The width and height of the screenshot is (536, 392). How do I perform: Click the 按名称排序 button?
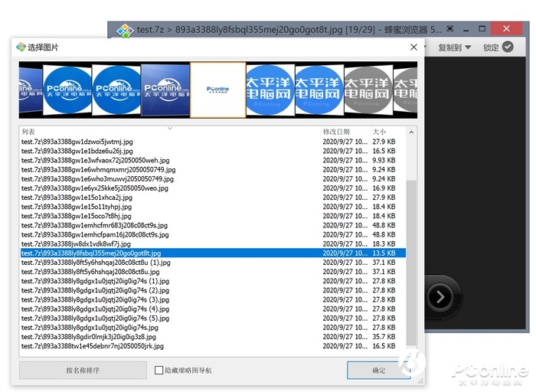[83, 370]
